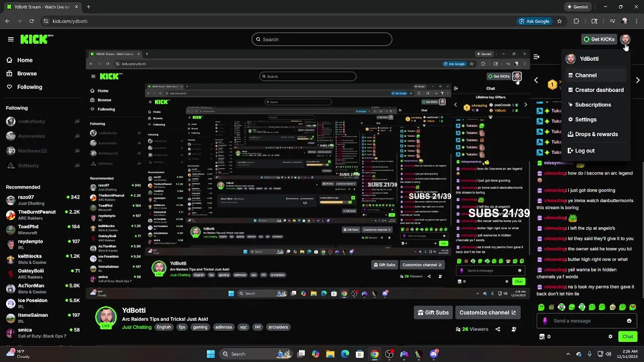Click the Ask Google button

(x=534, y=21)
